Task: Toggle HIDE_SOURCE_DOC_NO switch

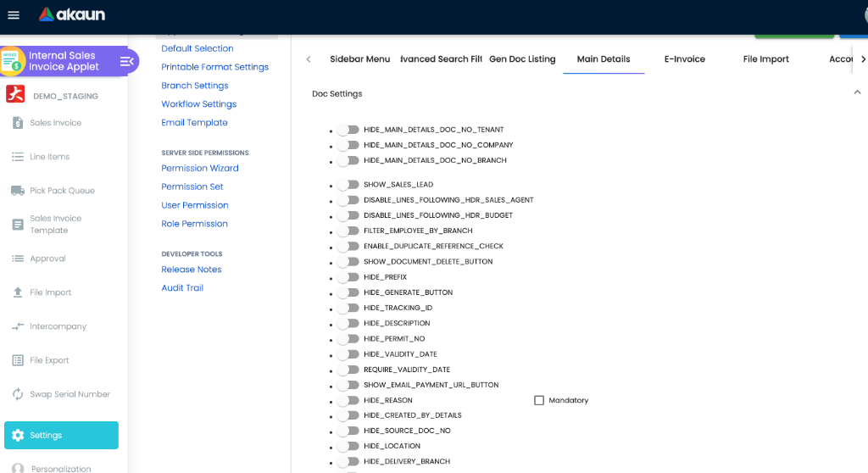Action: (x=348, y=431)
